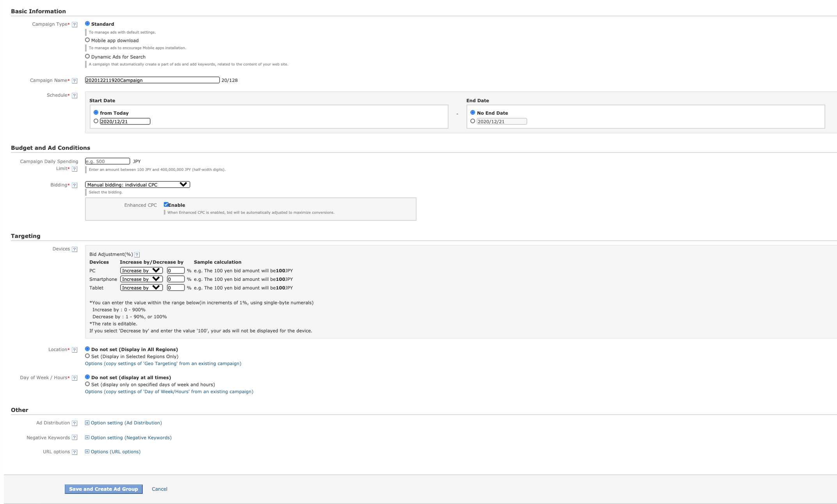Viewport: 837px width, 504px height.
Task: Click help icon next to Negative Keywords
Action: pos(74,437)
